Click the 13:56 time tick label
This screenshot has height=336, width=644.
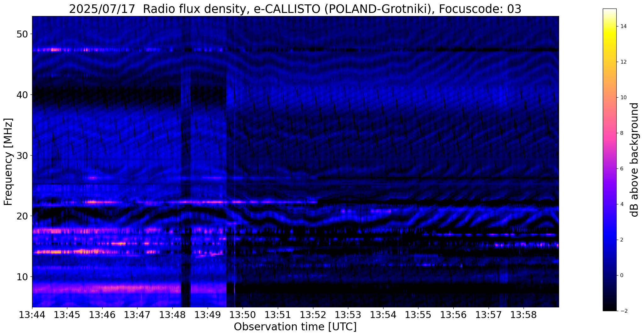453,315
